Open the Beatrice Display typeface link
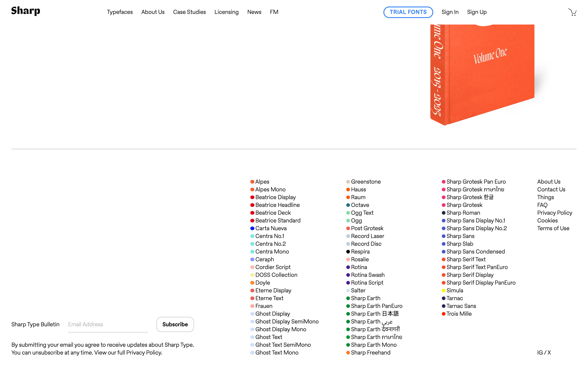This screenshot has width=588, height=368. pyautogui.click(x=275, y=197)
